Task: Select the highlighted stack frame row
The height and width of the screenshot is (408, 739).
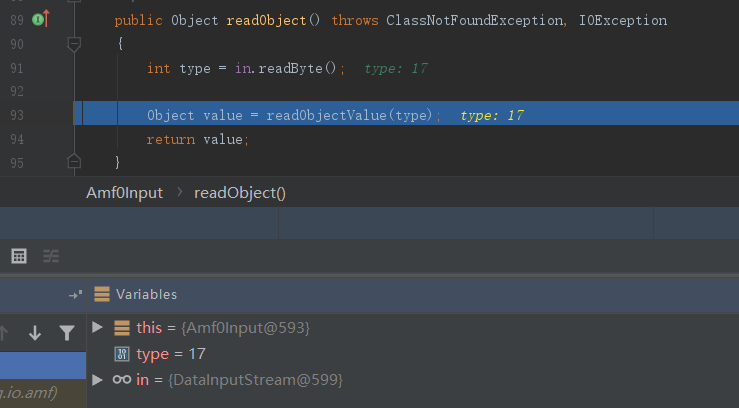Action: [x=42, y=366]
